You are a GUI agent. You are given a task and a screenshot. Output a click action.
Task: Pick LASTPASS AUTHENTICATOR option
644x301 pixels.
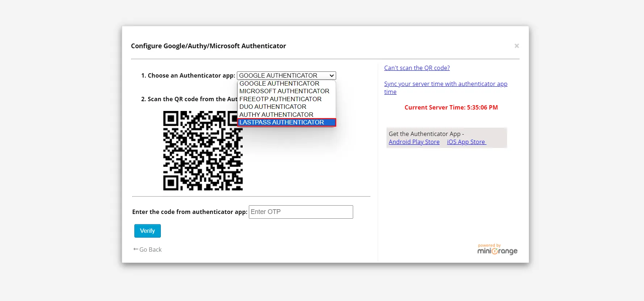pos(287,123)
